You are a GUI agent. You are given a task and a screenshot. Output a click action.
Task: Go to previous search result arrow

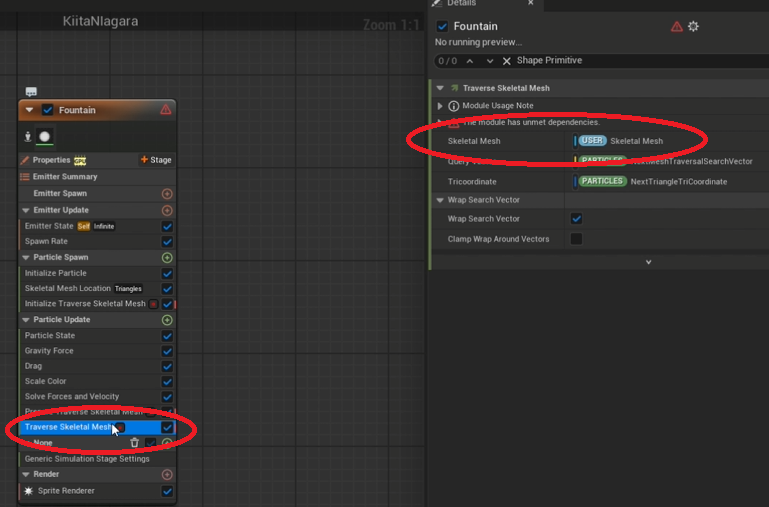tap(470, 61)
